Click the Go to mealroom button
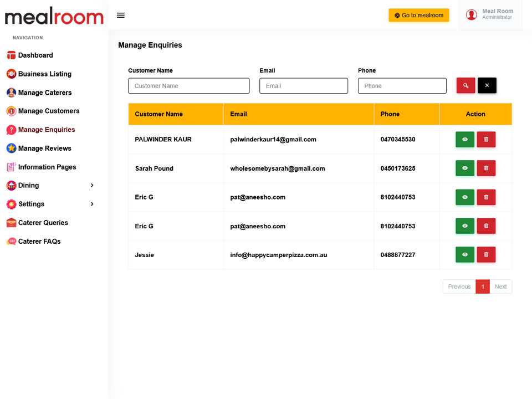Image resolution: width=532 pixels, height=399 pixels. [x=419, y=16]
